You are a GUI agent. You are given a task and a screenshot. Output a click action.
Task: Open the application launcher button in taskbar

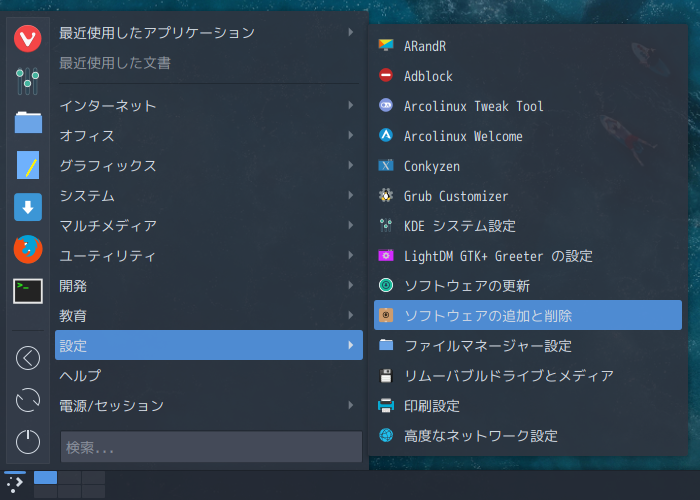[14, 484]
